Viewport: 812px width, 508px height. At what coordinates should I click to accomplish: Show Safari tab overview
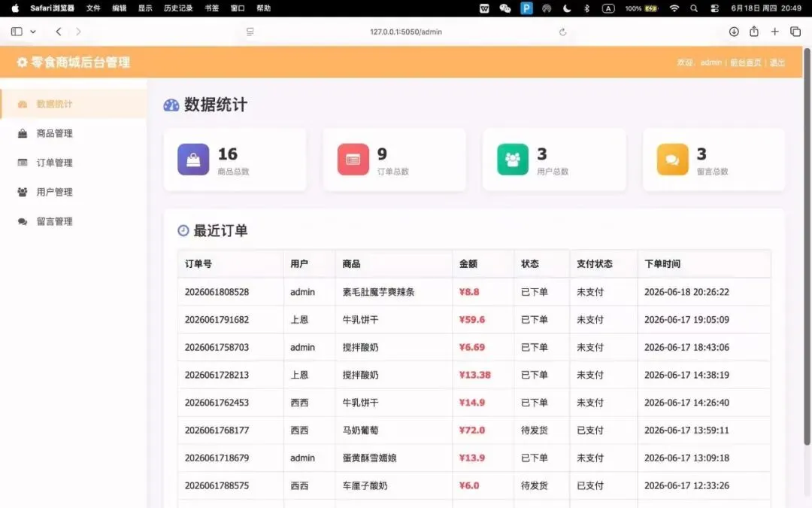pos(795,32)
